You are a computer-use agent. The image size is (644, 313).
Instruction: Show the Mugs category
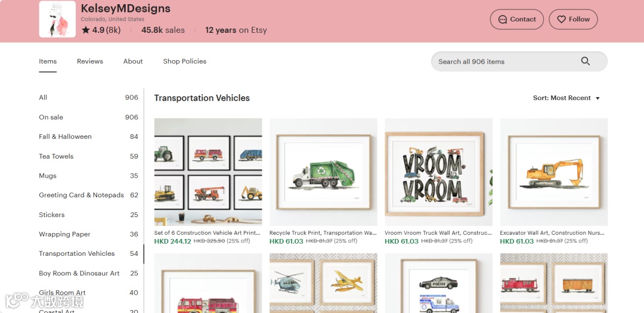click(x=48, y=176)
